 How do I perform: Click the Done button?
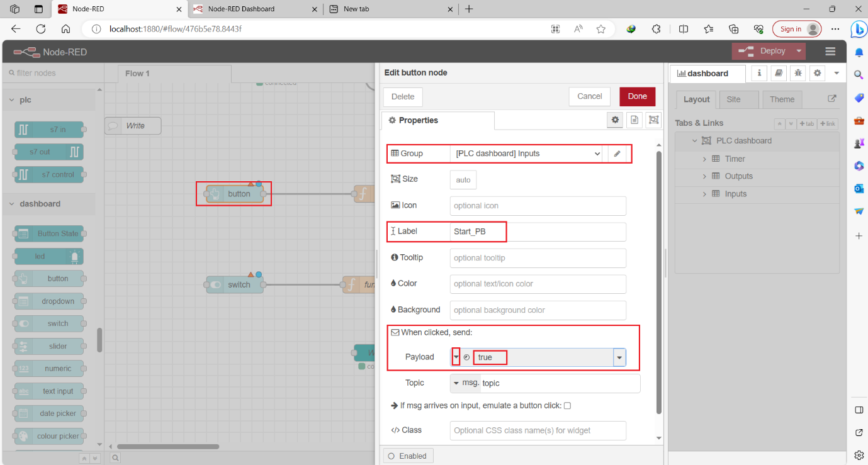click(637, 96)
